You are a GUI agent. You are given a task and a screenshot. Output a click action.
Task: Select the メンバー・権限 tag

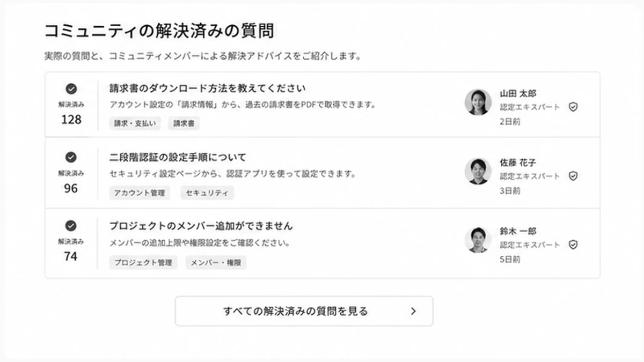click(x=216, y=262)
